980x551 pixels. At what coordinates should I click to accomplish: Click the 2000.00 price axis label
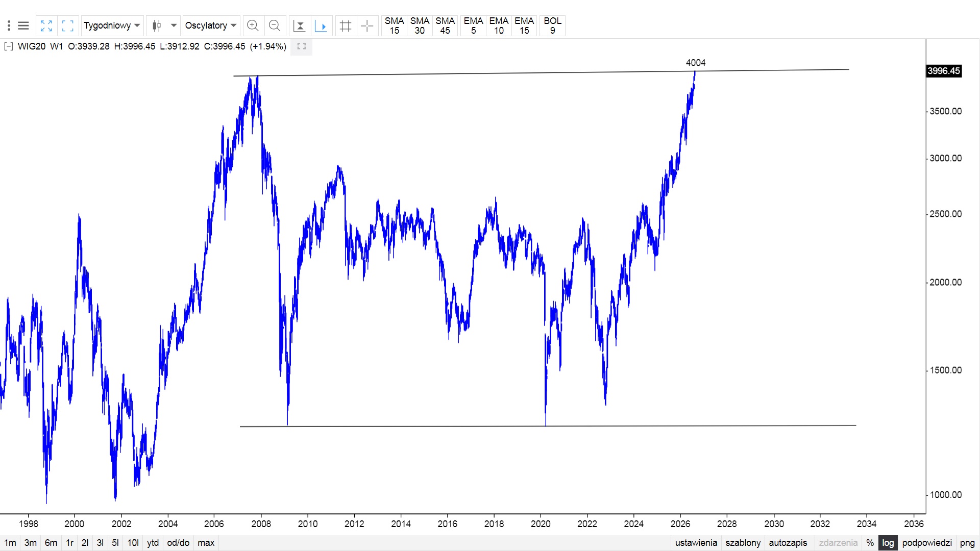pos(946,282)
